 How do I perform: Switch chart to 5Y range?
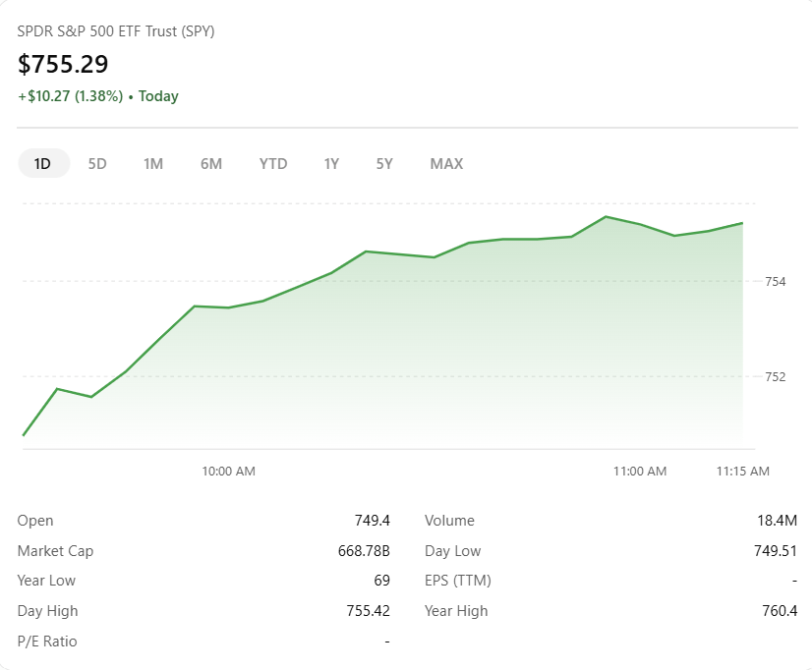pyautogui.click(x=384, y=163)
